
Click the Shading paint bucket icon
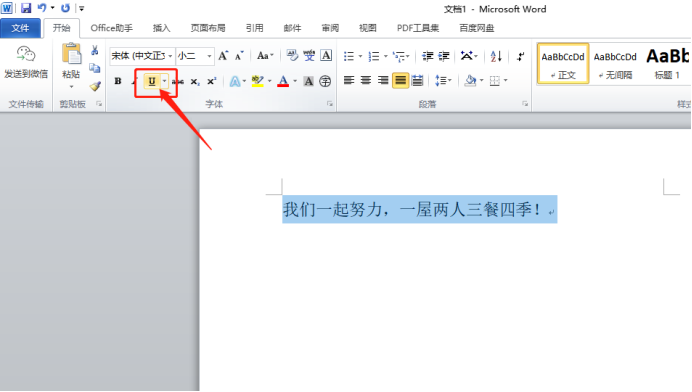470,80
